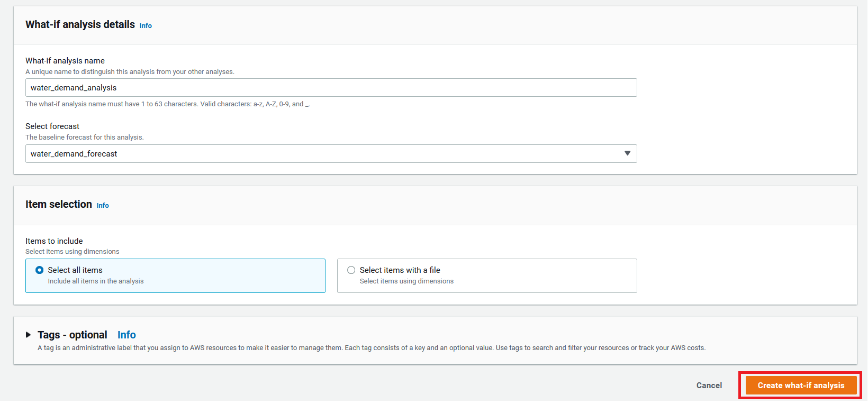Viewport: 868px width, 404px height.
Task: Choose the Select all items radio button
Action: coord(40,270)
